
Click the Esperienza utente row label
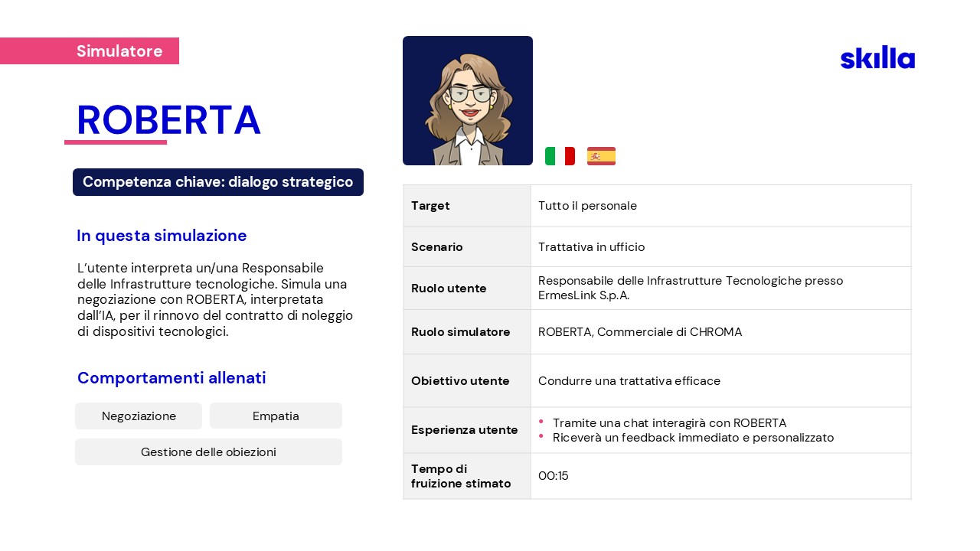click(464, 430)
